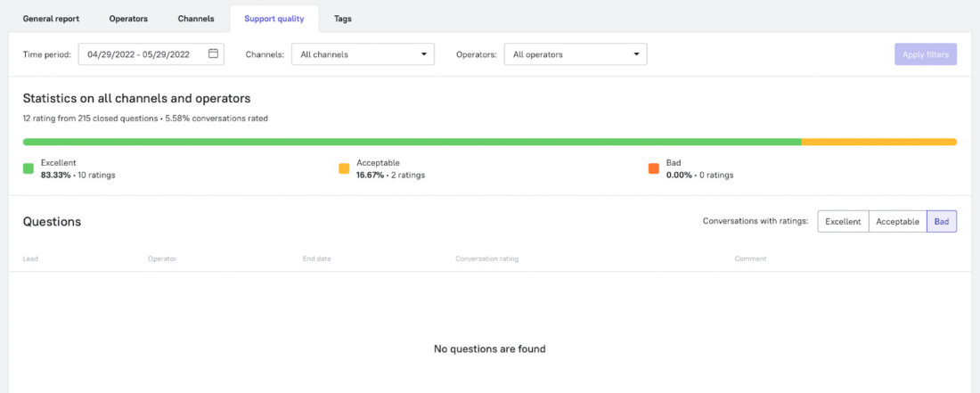
Task: Click '12 rating from 215 closed questions' text
Action: (91, 119)
